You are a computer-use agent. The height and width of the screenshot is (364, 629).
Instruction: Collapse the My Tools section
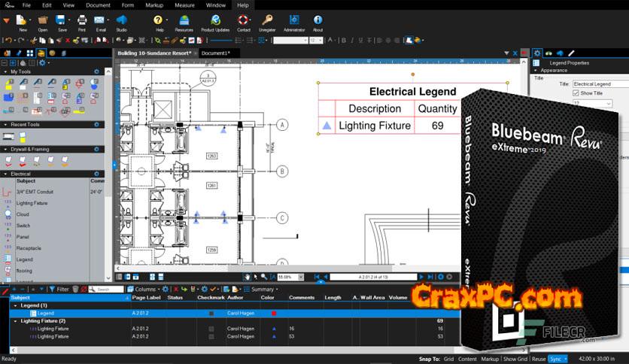[x=6, y=71]
